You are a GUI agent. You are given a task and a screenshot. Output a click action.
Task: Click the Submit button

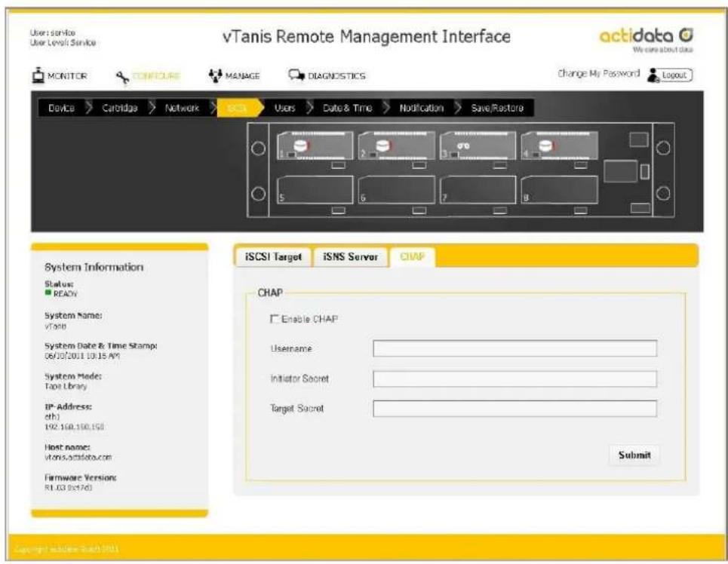point(634,455)
